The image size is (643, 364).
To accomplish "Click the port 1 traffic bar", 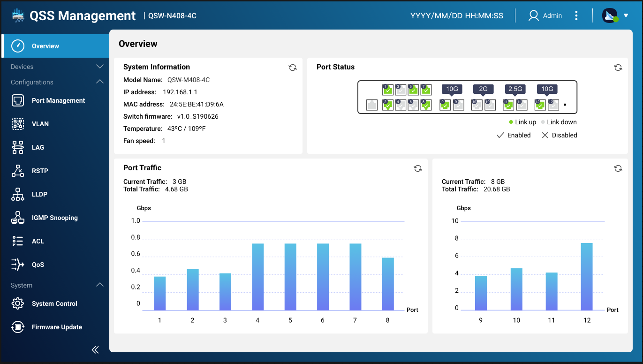I will (x=160, y=293).
